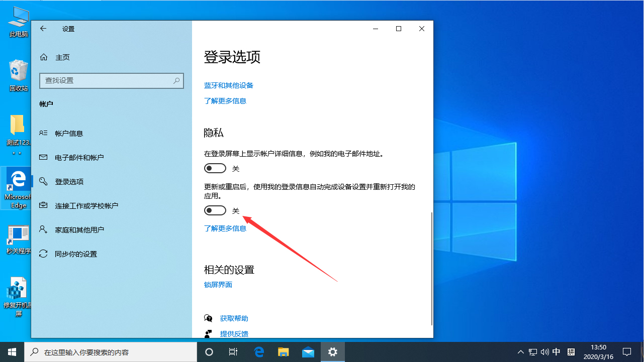Click the 获取帮助 support icon

tap(208, 317)
